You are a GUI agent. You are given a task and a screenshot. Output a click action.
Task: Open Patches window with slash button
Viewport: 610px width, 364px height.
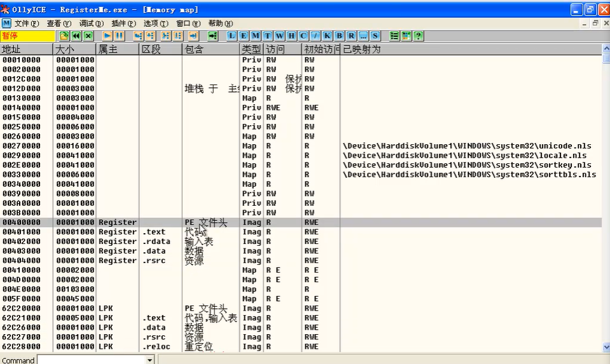point(315,36)
